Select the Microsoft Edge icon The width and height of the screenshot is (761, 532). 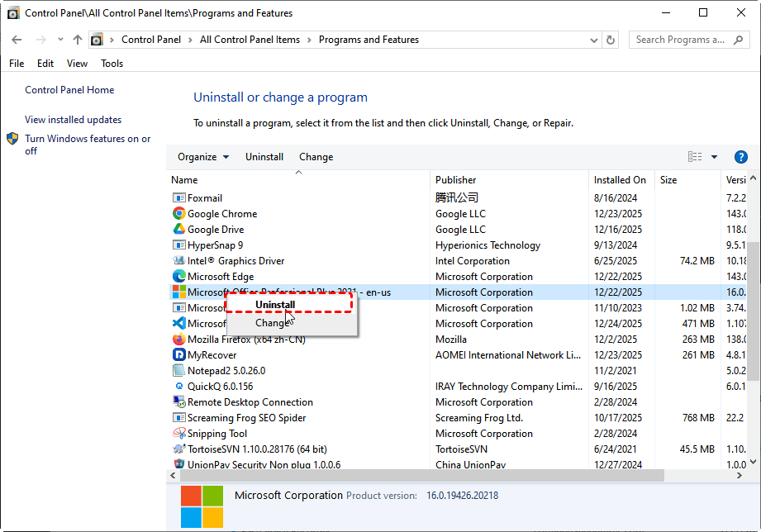178,277
